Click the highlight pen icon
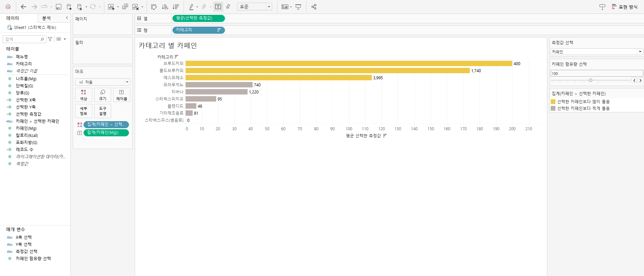This screenshot has height=276, width=644. click(x=191, y=7)
